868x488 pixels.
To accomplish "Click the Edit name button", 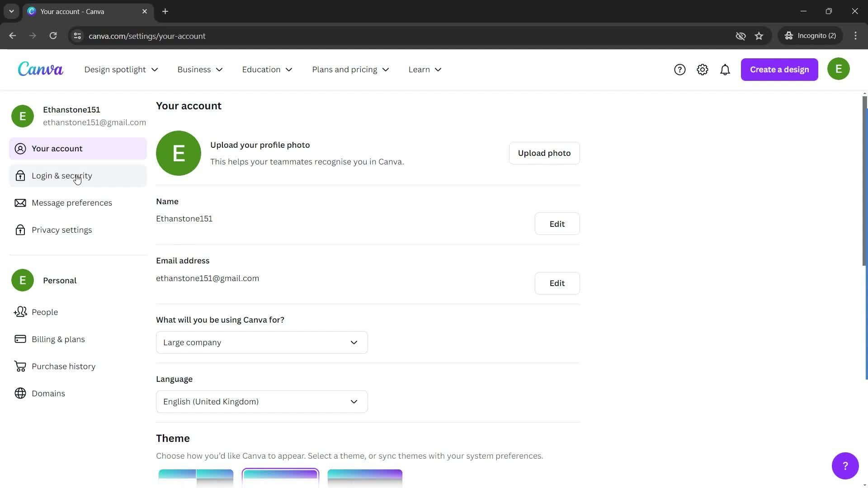I will [557, 223].
